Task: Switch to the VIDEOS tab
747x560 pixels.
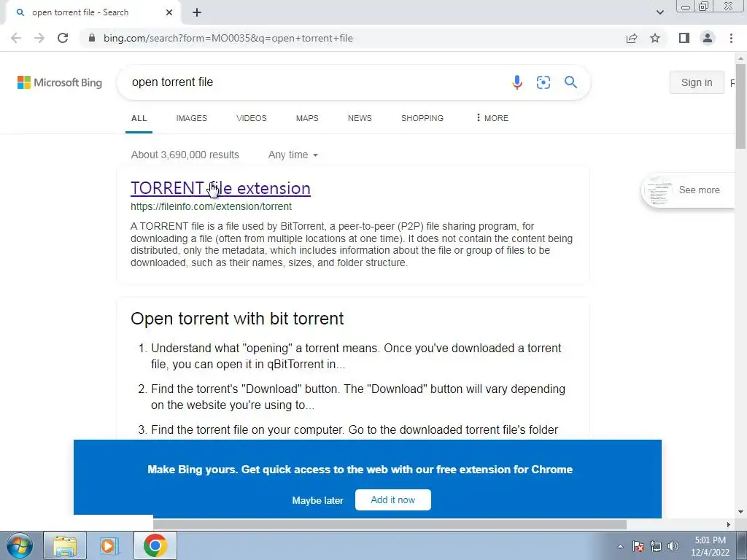Action: click(252, 118)
